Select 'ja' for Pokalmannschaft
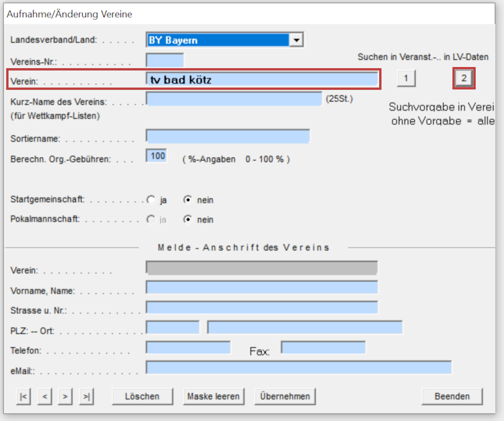The image size is (504, 421). tap(151, 220)
